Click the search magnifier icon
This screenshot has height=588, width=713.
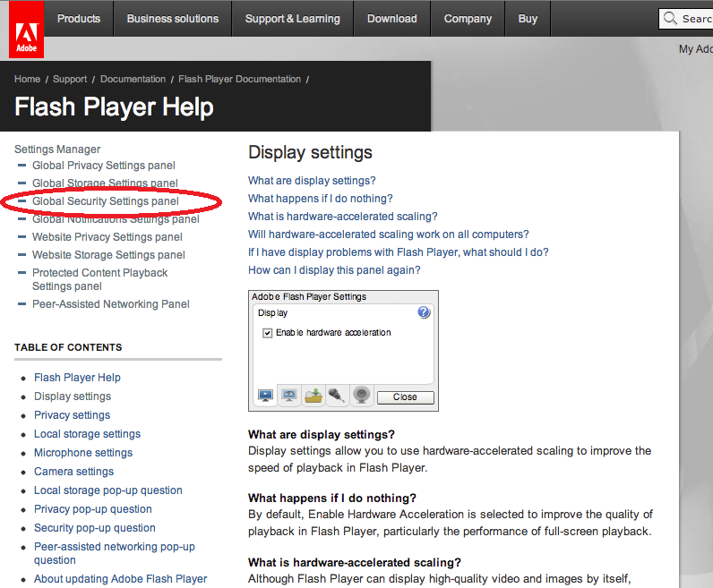coord(670,18)
